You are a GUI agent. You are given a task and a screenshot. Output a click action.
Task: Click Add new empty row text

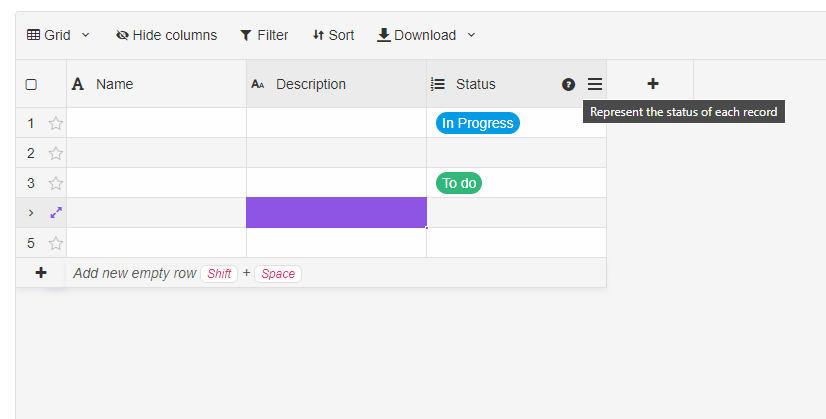(x=134, y=274)
